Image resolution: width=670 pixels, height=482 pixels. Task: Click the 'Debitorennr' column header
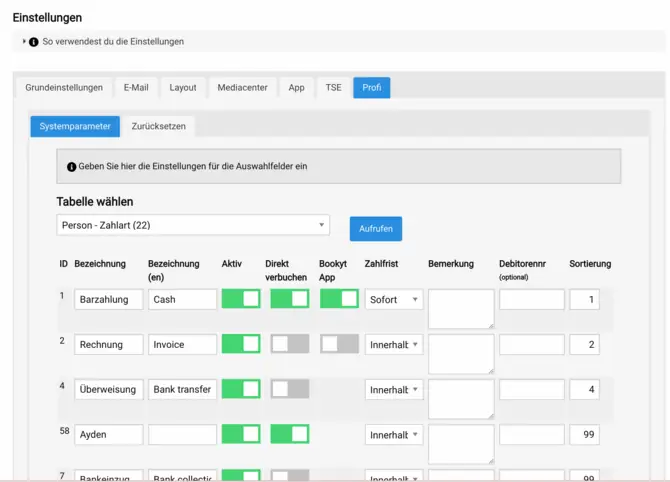click(x=522, y=264)
